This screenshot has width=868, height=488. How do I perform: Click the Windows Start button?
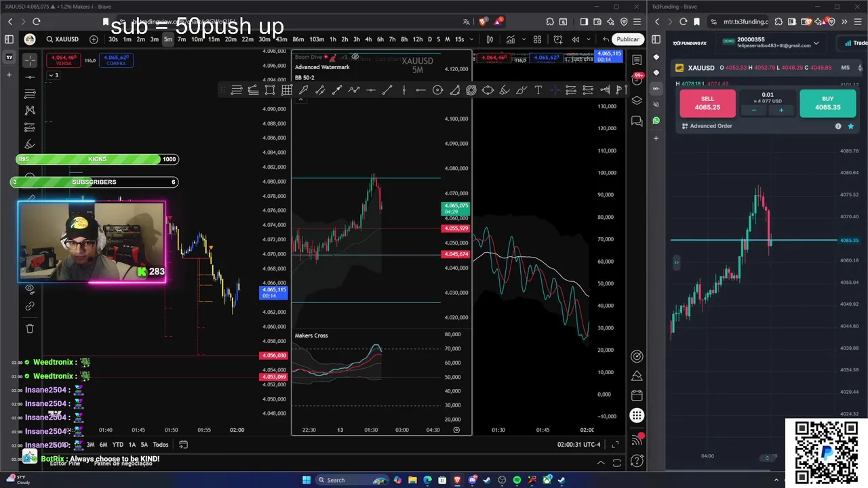[x=307, y=480]
